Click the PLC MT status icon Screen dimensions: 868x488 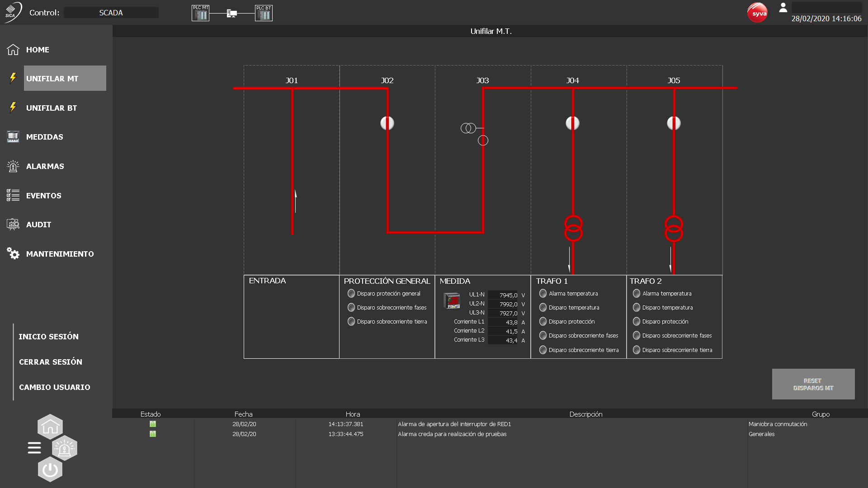pyautogui.click(x=200, y=13)
